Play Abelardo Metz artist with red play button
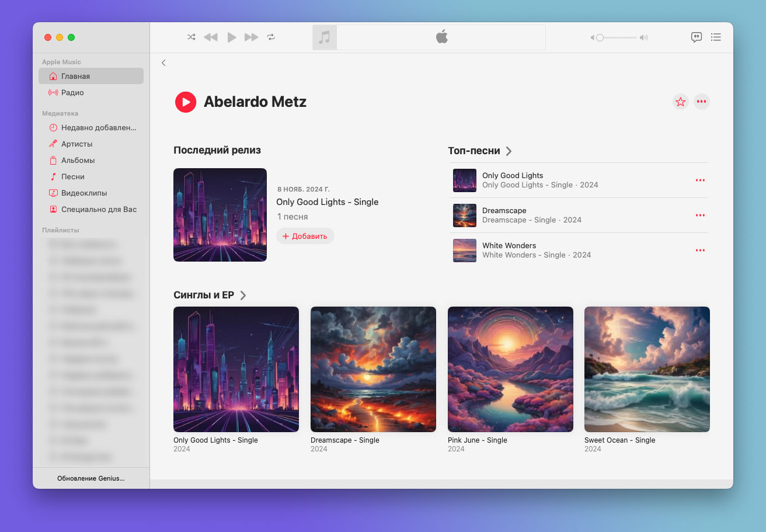 point(186,102)
